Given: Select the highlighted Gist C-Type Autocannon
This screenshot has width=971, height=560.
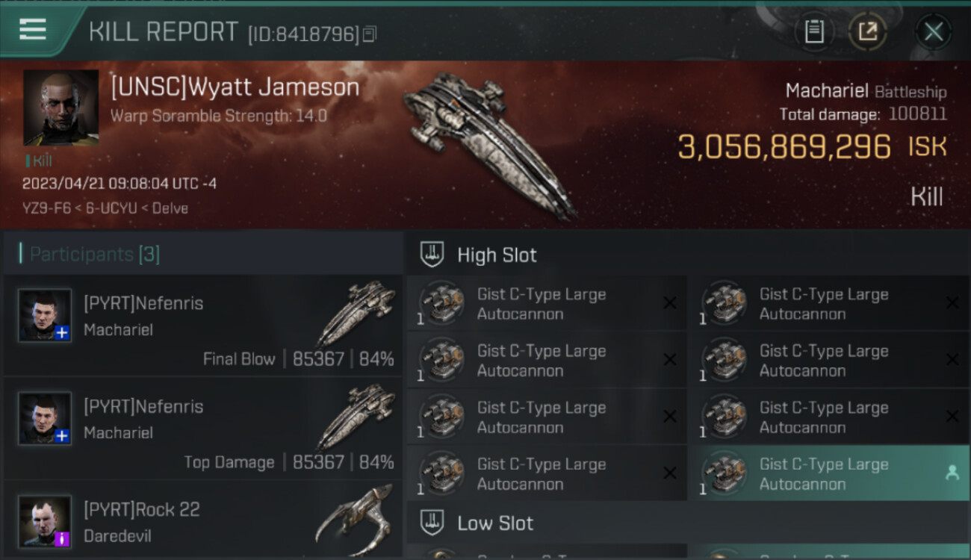Looking at the screenshot, I should point(829,473).
